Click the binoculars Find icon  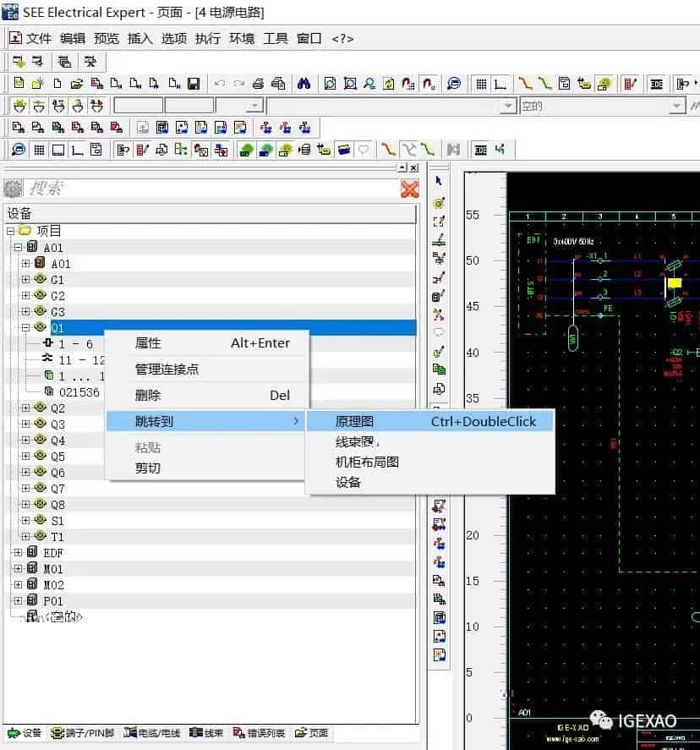304,84
